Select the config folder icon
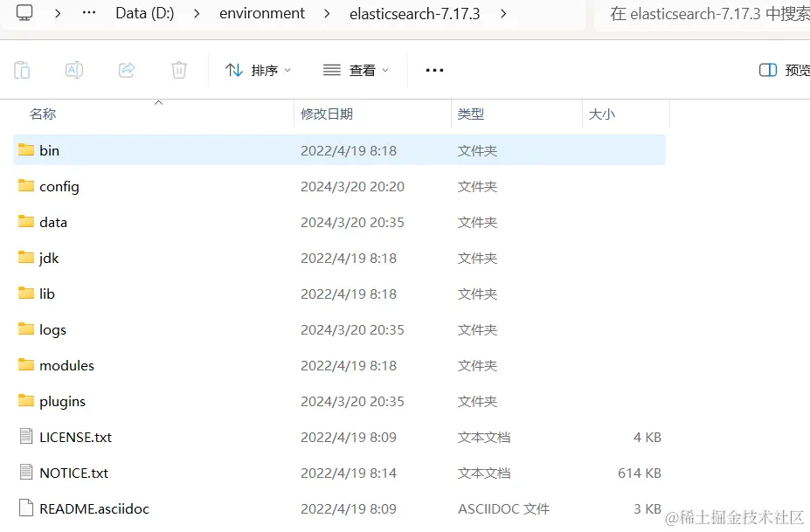 point(26,185)
